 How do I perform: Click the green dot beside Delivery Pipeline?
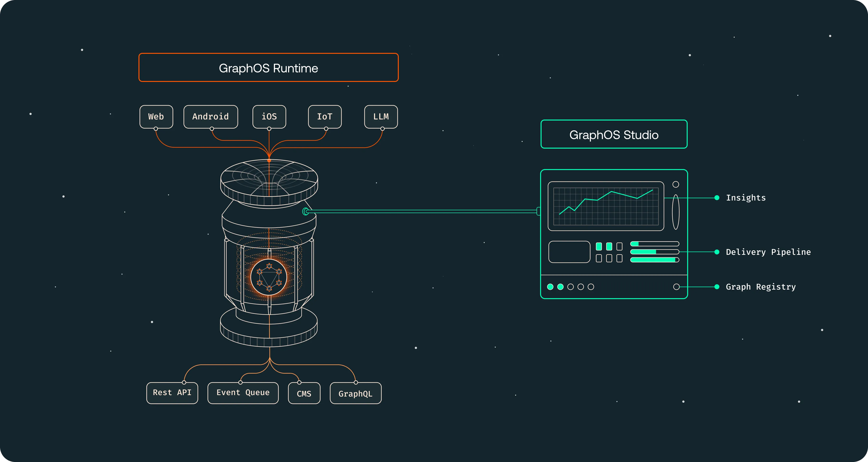pos(717,252)
